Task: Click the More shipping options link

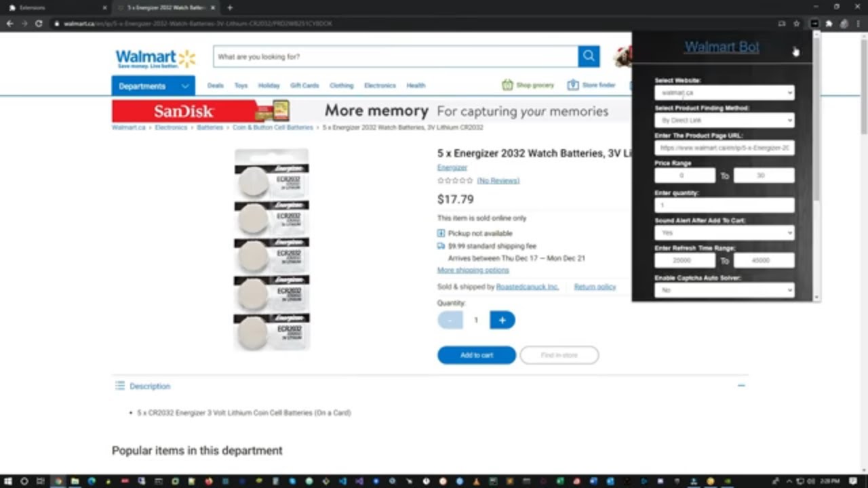Action: (x=473, y=270)
